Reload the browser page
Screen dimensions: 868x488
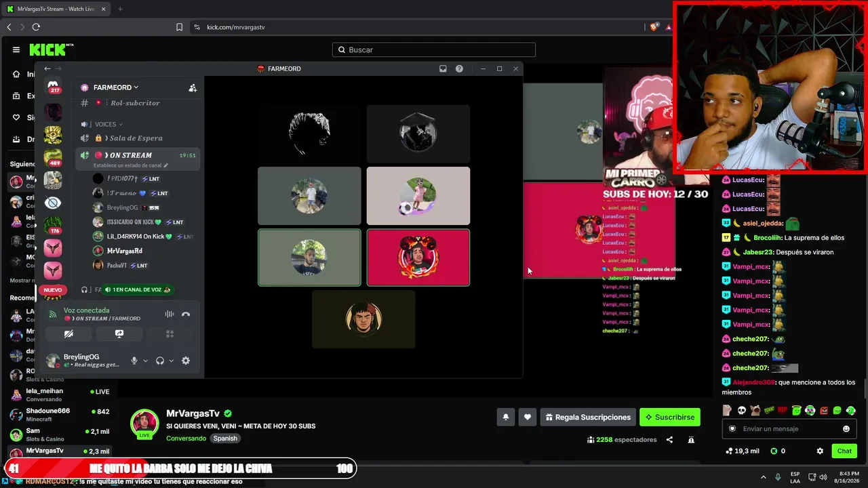(36, 27)
